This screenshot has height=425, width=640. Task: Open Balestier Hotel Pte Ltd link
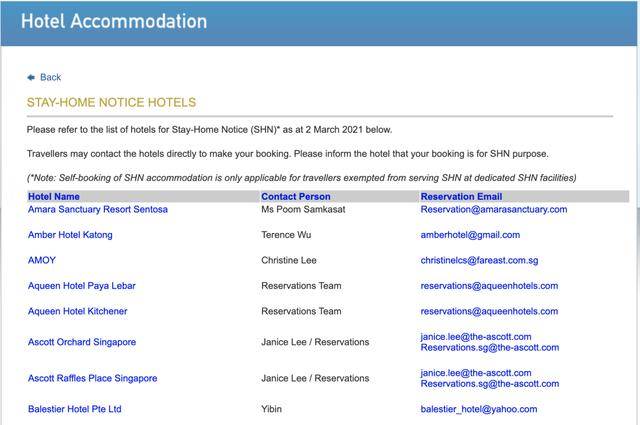pos(74,409)
